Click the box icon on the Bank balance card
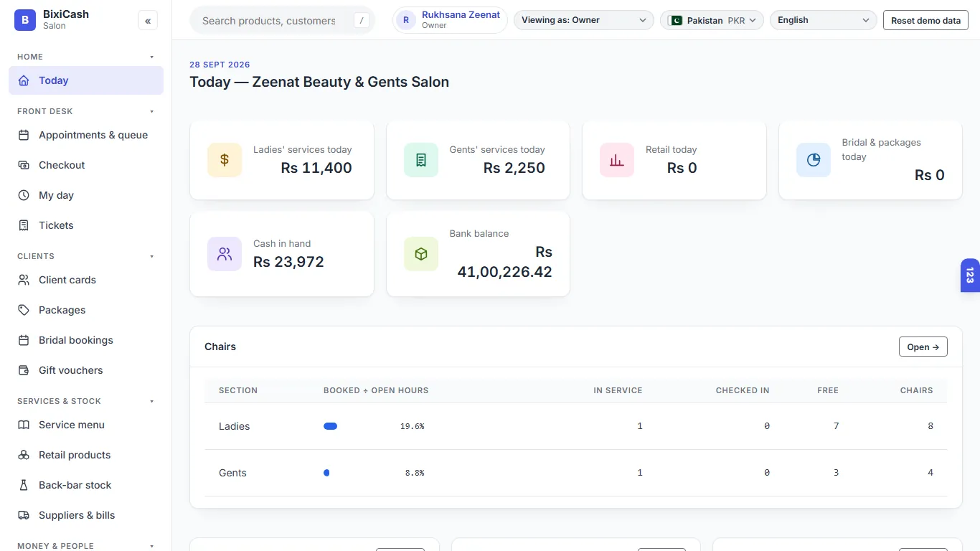 (421, 254)
